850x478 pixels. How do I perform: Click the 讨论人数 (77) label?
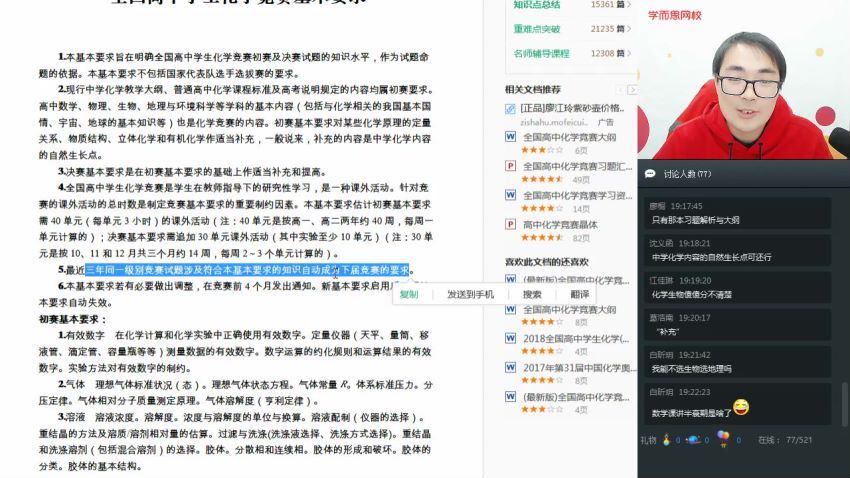[687, 174]
